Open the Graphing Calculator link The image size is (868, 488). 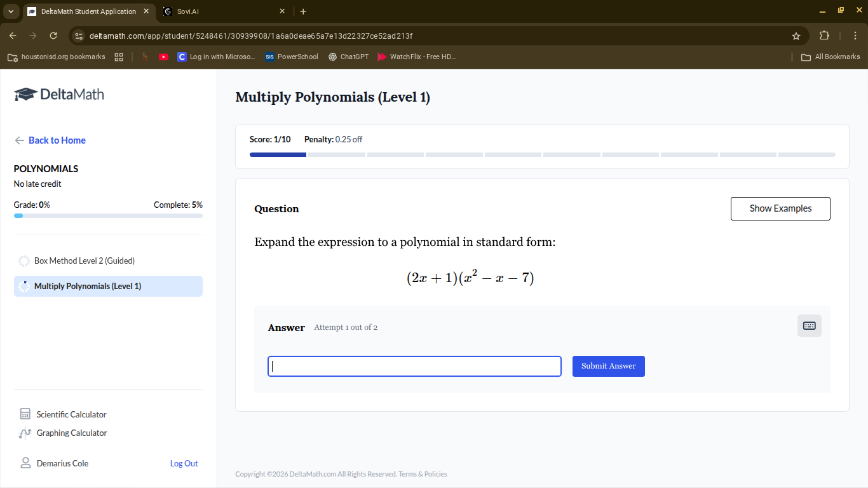point(72,433)
